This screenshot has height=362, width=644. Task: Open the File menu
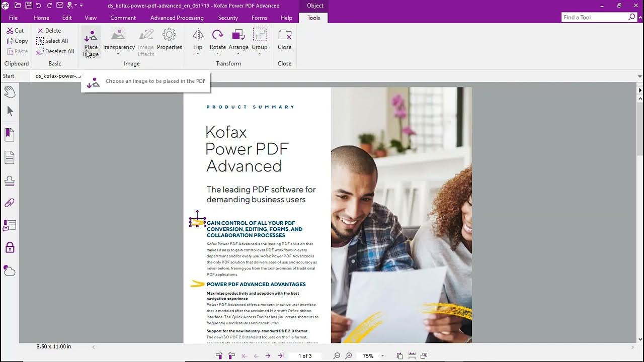(x=13, y=18)
